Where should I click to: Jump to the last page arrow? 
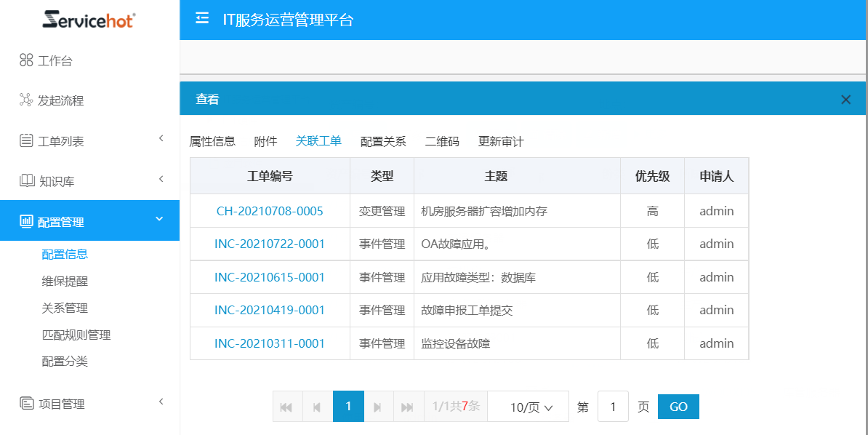408,407
